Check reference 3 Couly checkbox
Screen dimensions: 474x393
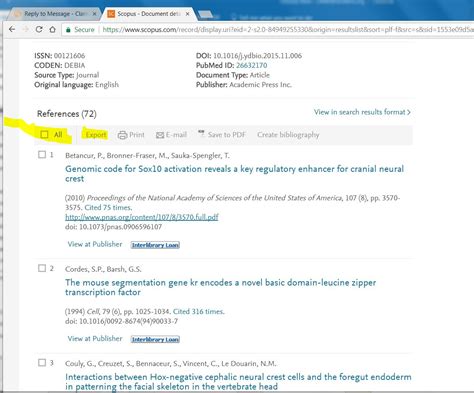click(42, 362)
